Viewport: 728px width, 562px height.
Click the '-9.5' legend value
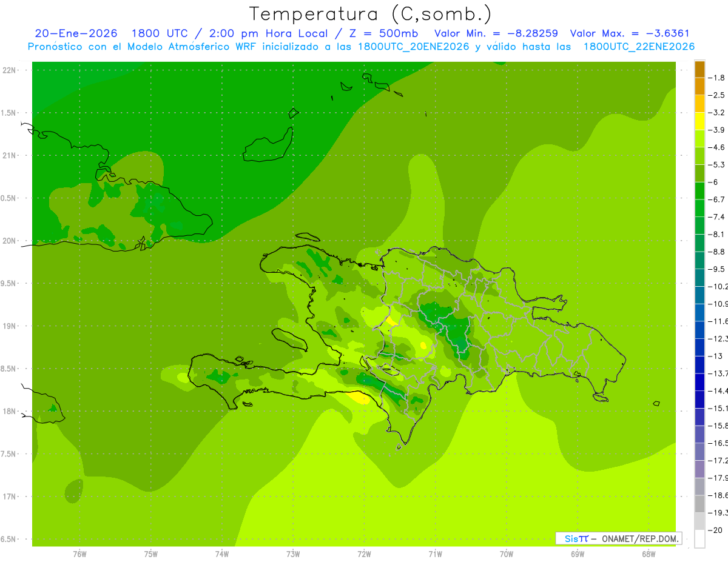point(716,269)
